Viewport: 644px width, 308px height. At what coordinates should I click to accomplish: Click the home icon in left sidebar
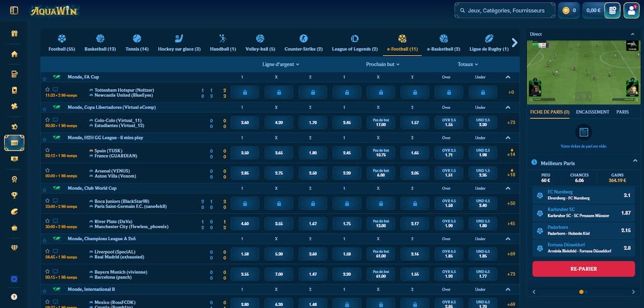coord(14,54)
